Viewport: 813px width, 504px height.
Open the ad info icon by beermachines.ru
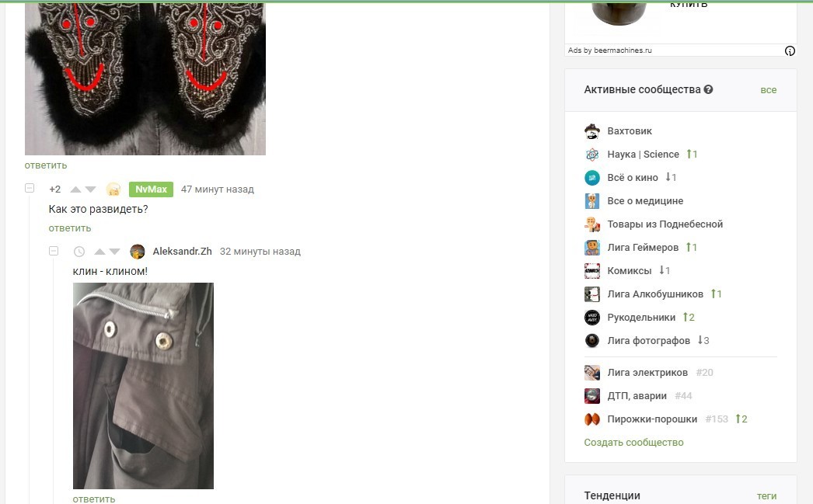(x=790, y=50)
